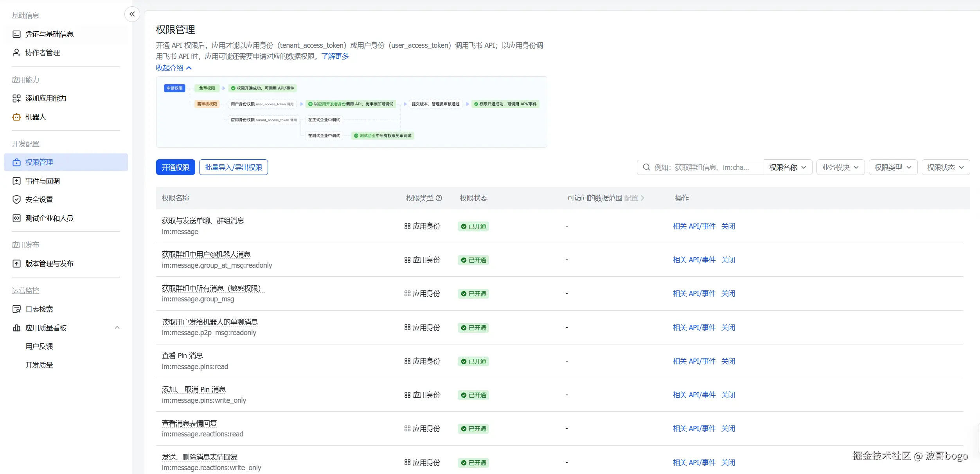
Task: Click permission name 获取与发送单聊、群组消息
Action: click(203, 221)
